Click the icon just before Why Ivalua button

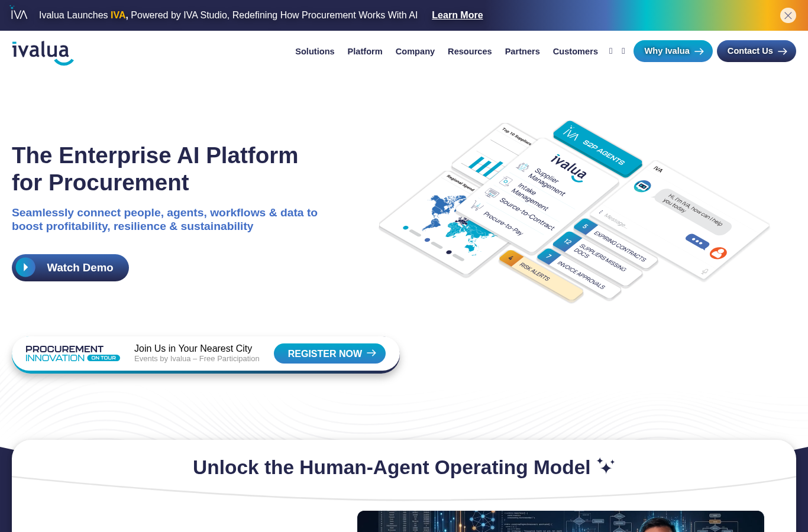[x=623, y=51]
